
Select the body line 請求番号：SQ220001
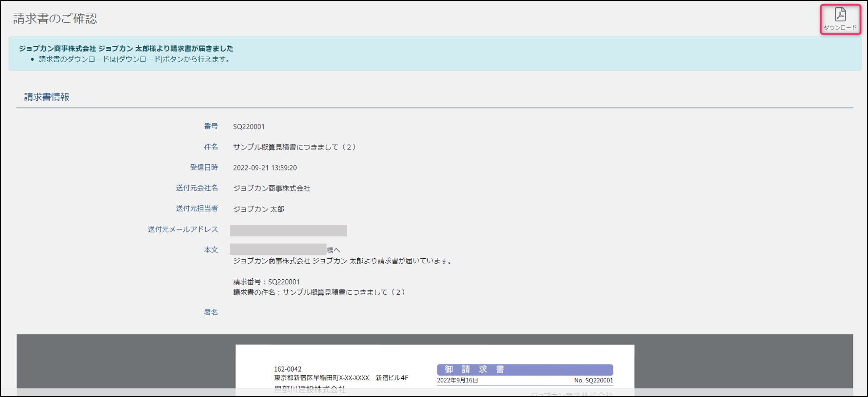267,282
